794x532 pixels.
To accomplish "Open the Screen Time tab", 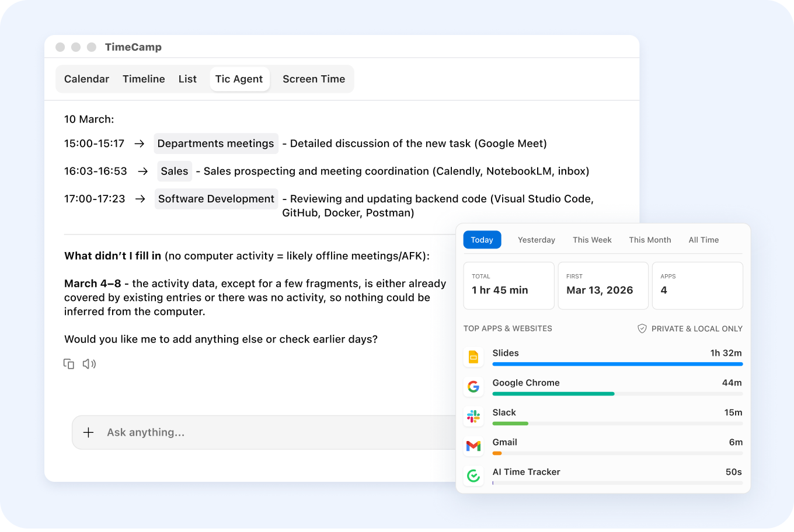I will (x=314, y=79).
